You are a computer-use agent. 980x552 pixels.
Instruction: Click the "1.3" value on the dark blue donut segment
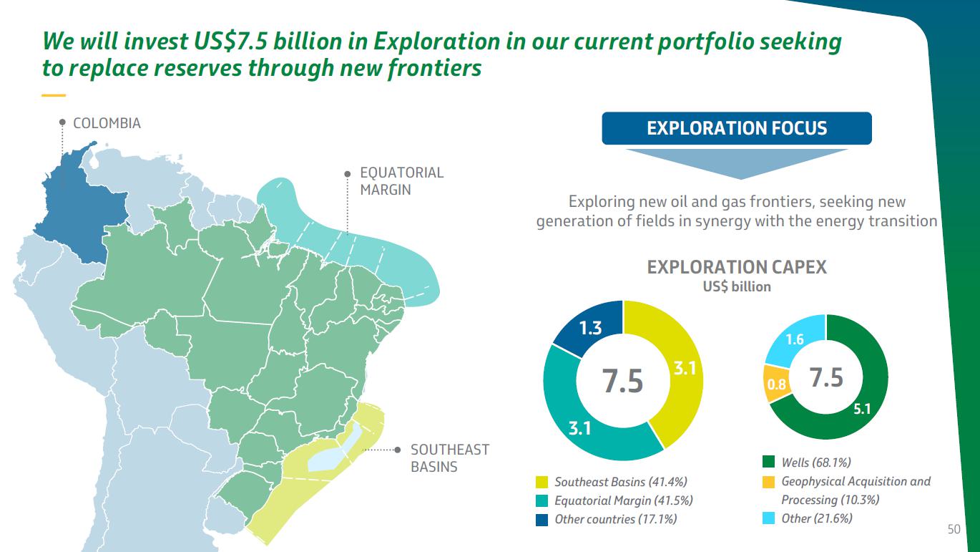pos(590,328)
